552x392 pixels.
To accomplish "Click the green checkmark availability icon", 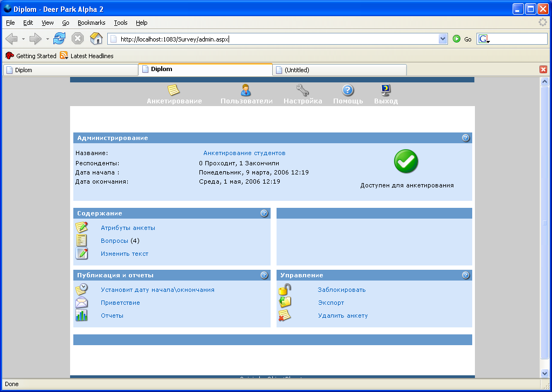I will coord(406,162).
